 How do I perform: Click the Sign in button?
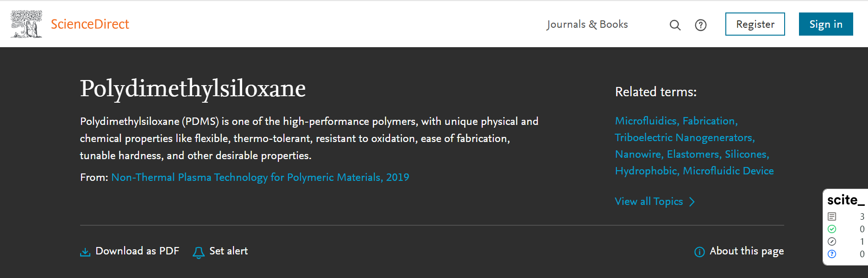coord(826,24)
